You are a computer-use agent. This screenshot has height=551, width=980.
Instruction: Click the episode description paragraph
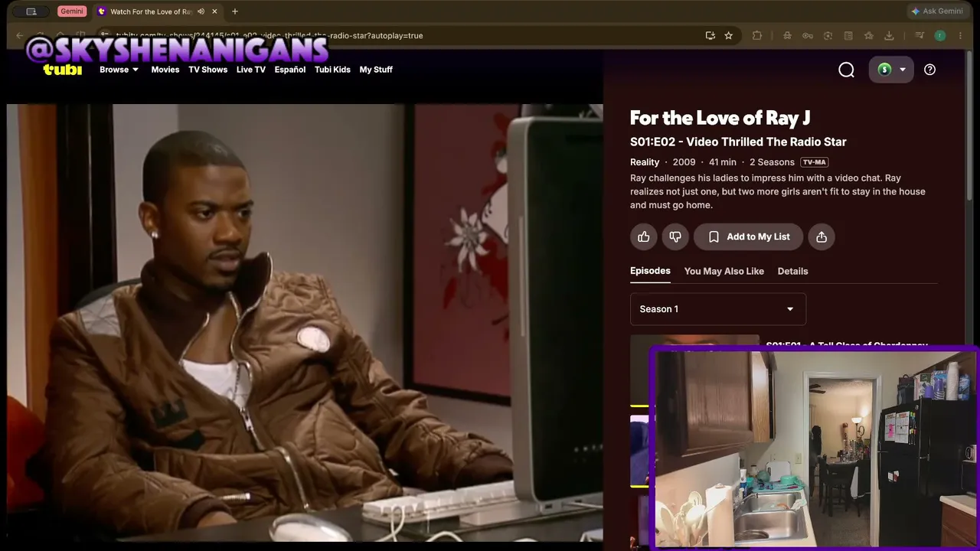[778, 191]
